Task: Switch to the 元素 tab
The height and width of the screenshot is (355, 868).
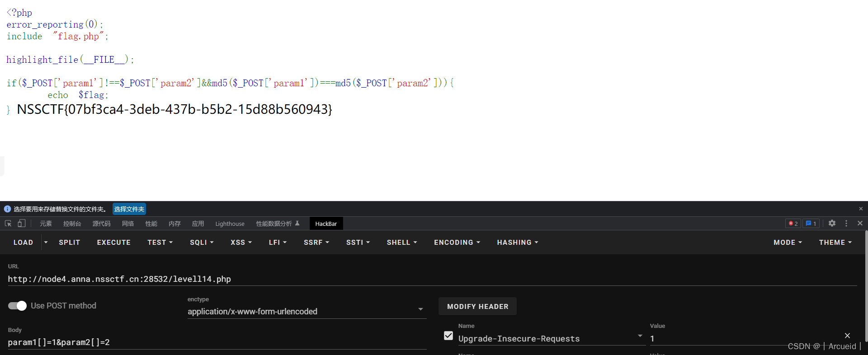Action: [46, 224]
